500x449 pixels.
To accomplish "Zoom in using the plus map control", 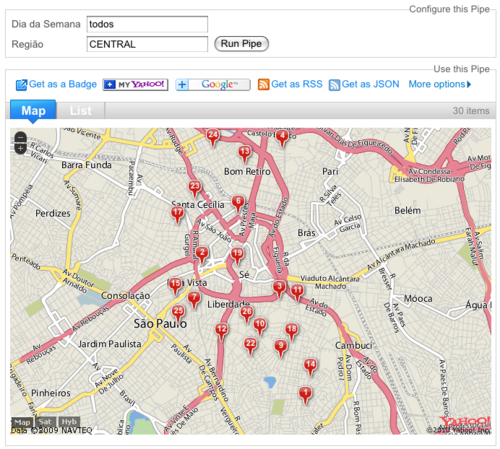I will point(21,148).
